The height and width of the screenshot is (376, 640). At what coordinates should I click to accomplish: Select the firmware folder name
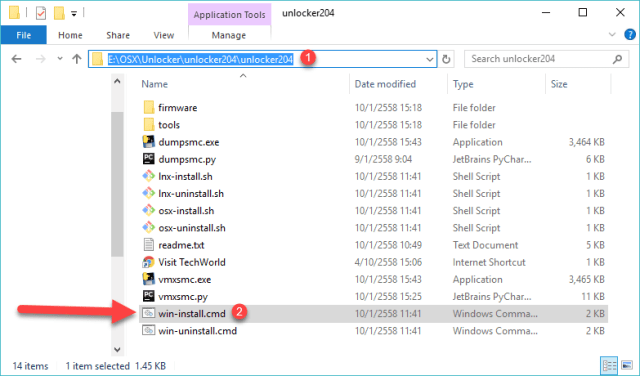tap(178, 107)
